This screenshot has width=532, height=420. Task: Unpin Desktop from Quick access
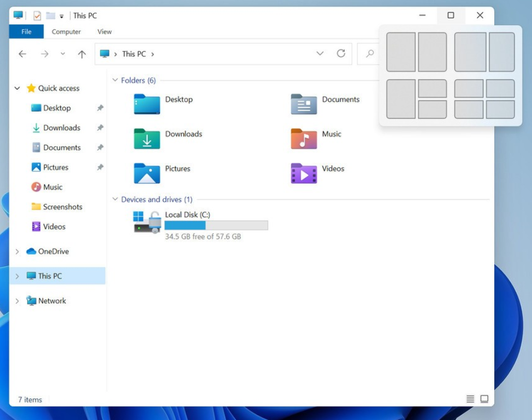tap(101, 108)
